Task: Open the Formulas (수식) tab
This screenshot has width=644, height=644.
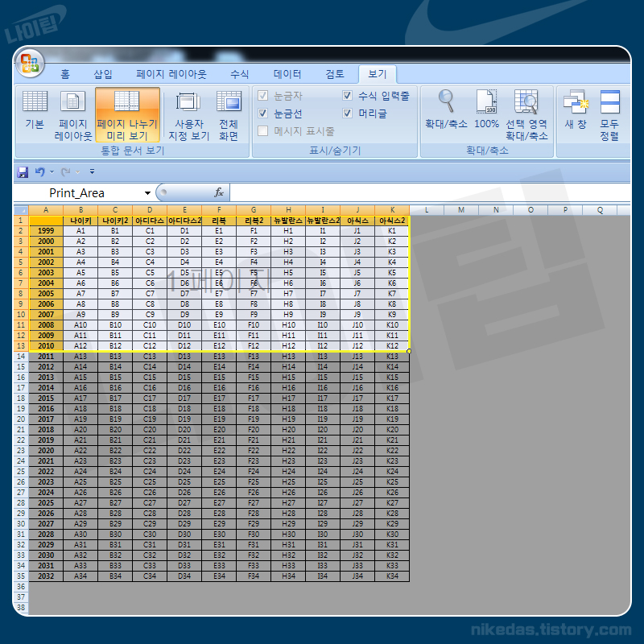Action: click(239, 74)
